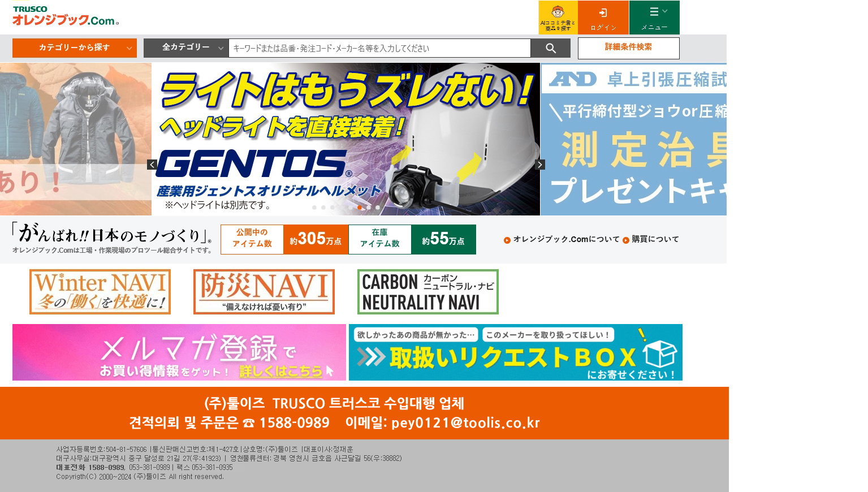This screenshot has height=492, width=868.
Task: Open the Carbon Neutrality NAVI banner
Action: click(428, 292)
